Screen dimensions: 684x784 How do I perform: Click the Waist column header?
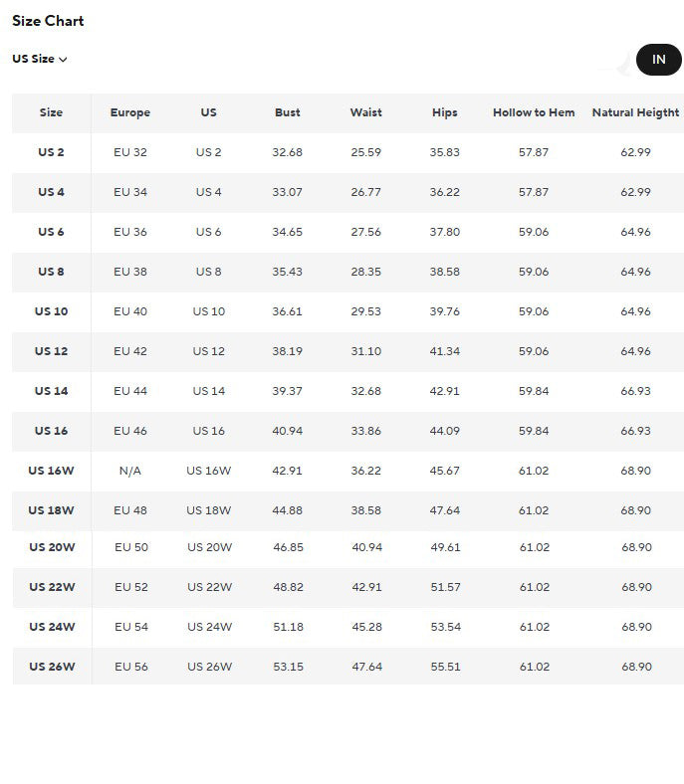coord(365,112)
